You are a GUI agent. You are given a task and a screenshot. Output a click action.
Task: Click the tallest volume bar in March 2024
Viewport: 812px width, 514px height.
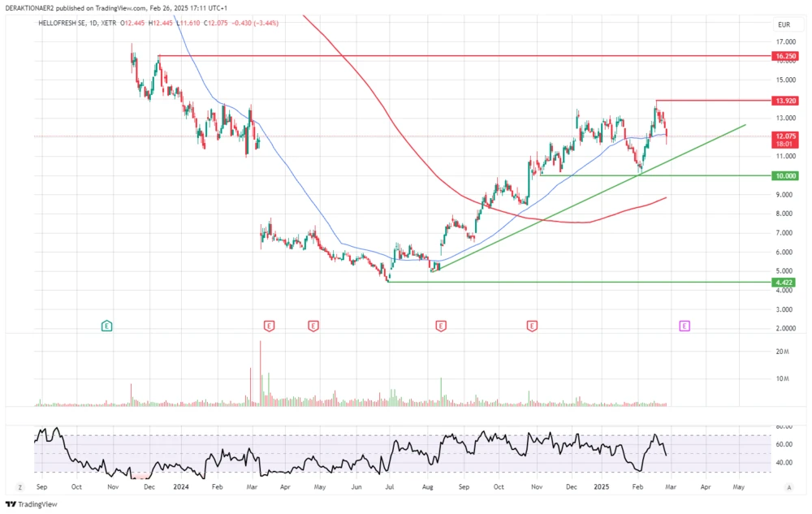[x=261, y=374]
